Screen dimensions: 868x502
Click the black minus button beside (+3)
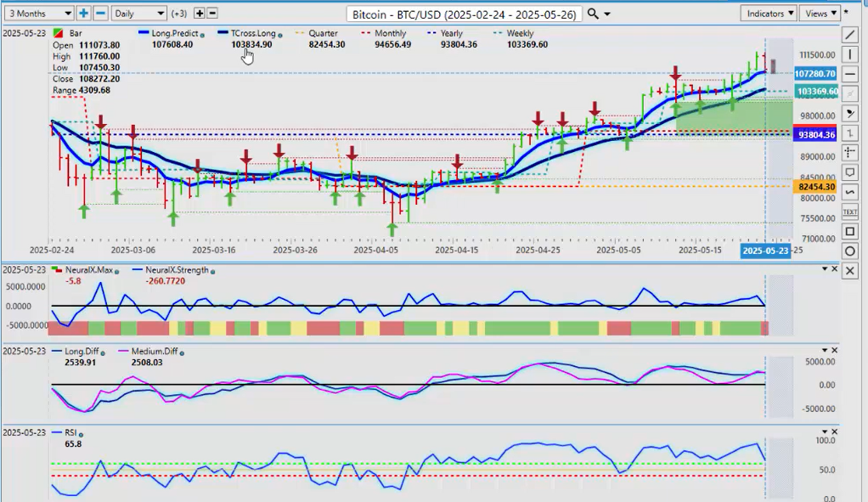click(x=212, y=14)
